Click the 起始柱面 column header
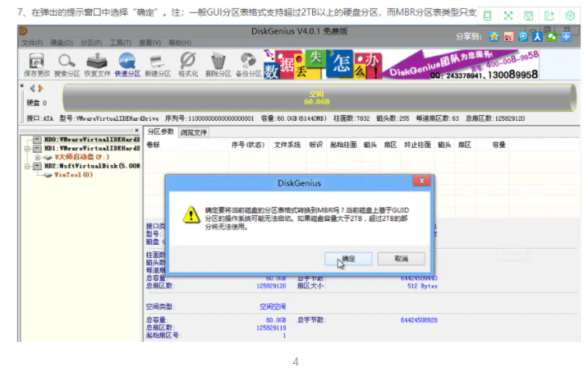This screenshot has width=588, height=378. [x=343, y=145]
